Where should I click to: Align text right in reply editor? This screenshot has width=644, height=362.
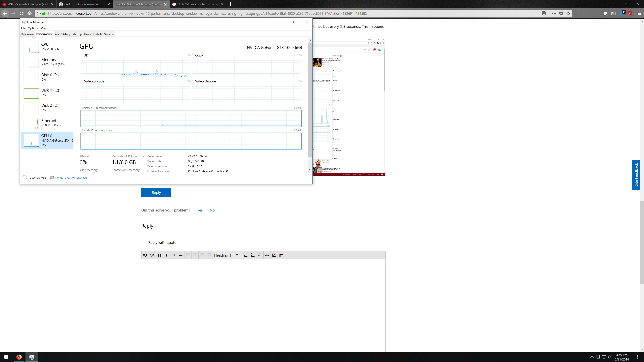202,255
